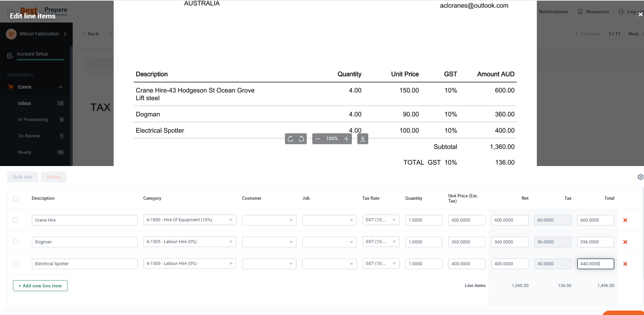Screen dimensions: 644x315
Task: Check the Crane Hire row checkbox
Action: coord(16,220)
